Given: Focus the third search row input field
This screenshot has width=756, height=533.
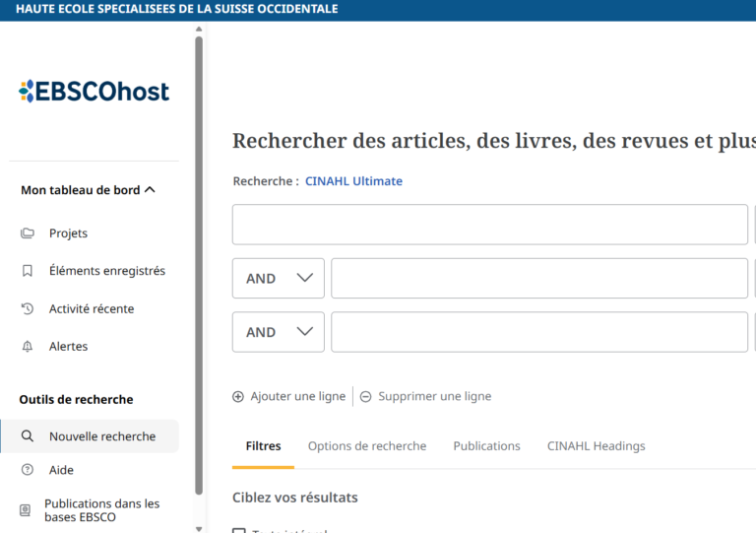Looking at the screenshot, I should pyautogui.click(x=538, y=332).
